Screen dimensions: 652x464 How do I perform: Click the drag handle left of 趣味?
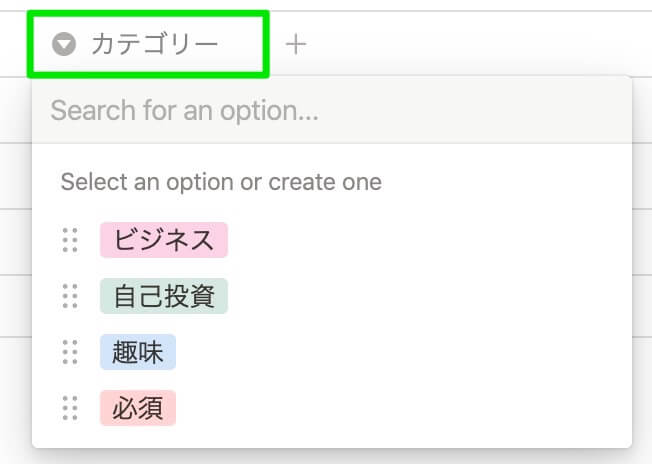[70, 352]
